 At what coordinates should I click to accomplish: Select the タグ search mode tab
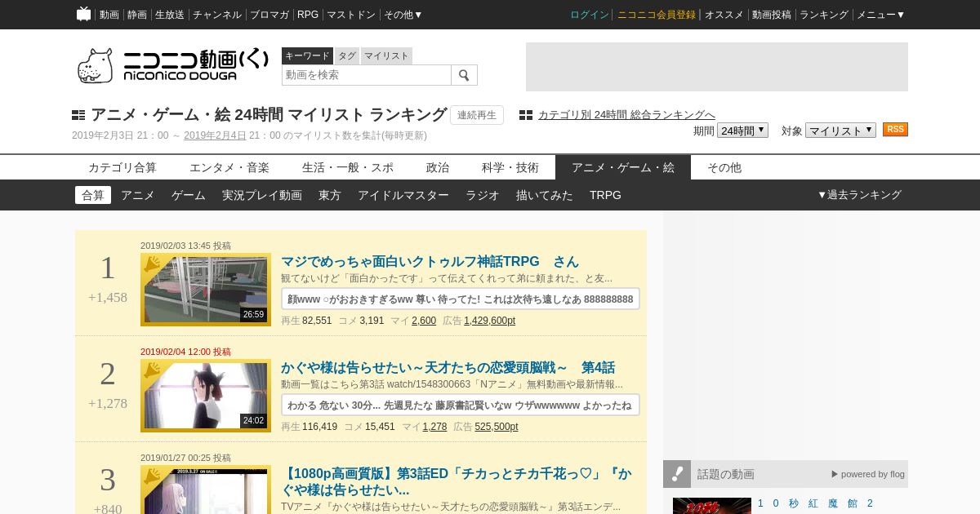pyautogui.click(x=347, y=55)
